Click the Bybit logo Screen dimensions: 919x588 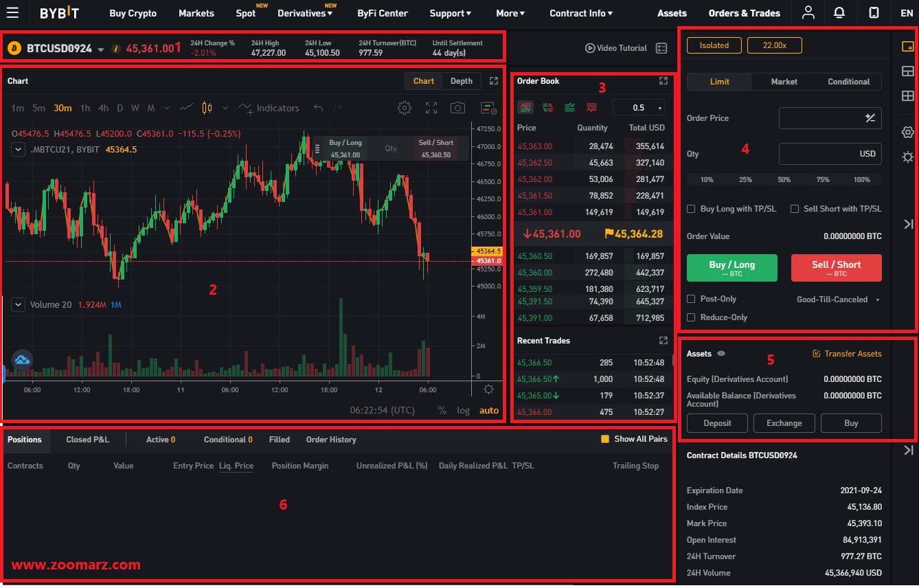pos(59,13)
